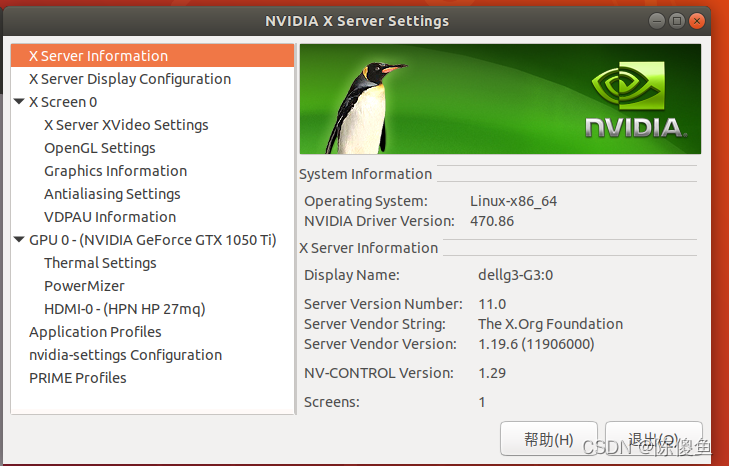The height and width of the screenshot is (466, 729).
Task: Click the NVIDIA X Server Settings title bar
Action: 357,21
